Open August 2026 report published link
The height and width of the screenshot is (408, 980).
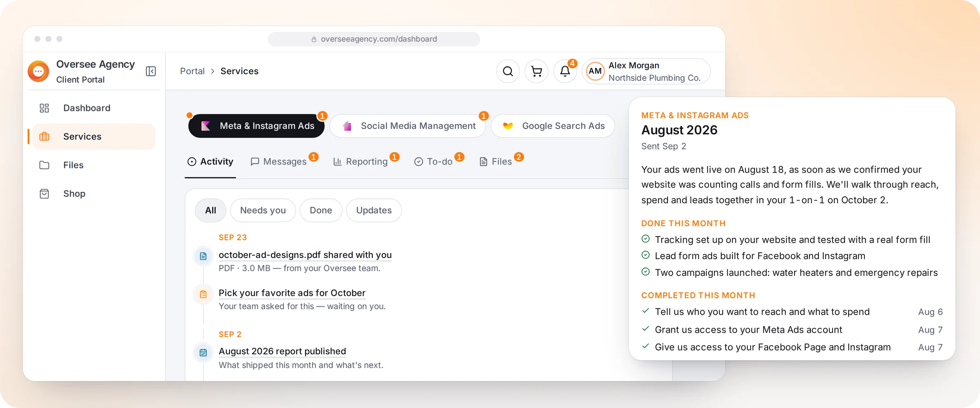282,351
